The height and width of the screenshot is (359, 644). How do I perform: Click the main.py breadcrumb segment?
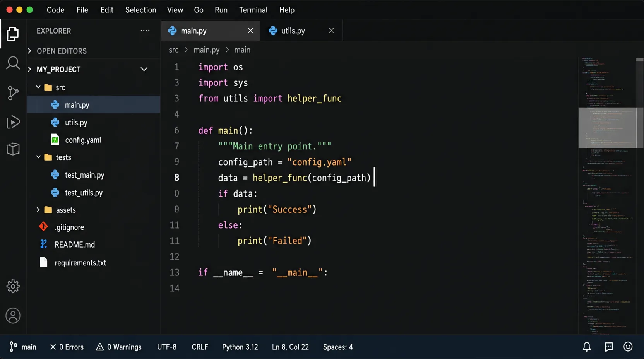(206, 50)
